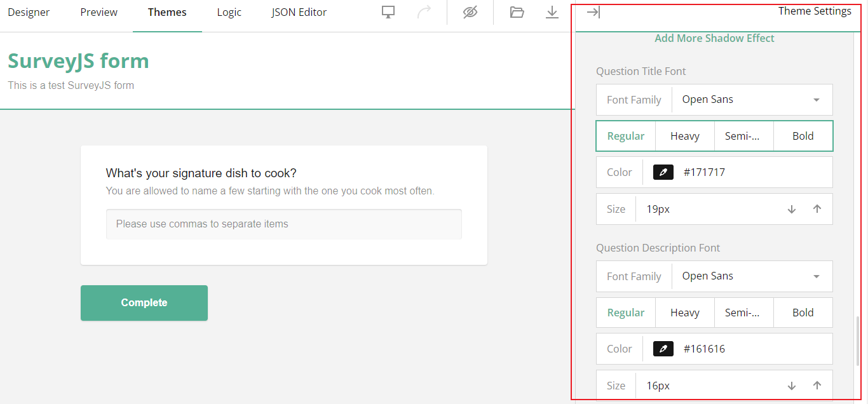Open the device preview monitor icon
This screenshot has width=868, height=404.
pos(388,12)
